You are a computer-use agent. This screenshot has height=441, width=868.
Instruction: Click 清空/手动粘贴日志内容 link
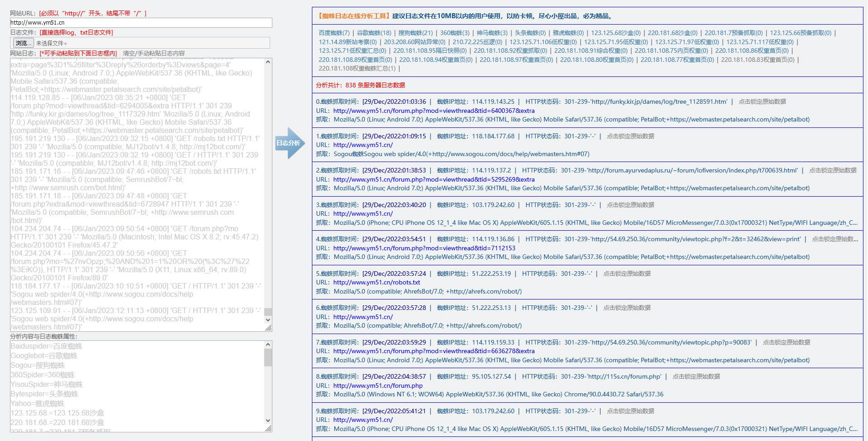tap(154, 53)
